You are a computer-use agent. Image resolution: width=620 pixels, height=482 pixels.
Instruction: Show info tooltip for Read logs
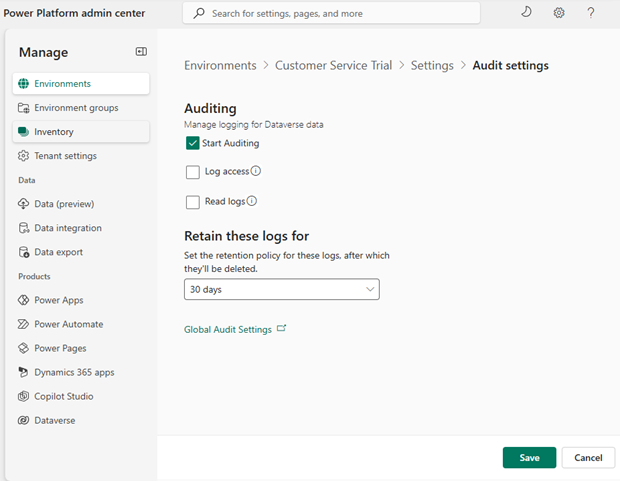pyautogui.click(x=252, y=201)
